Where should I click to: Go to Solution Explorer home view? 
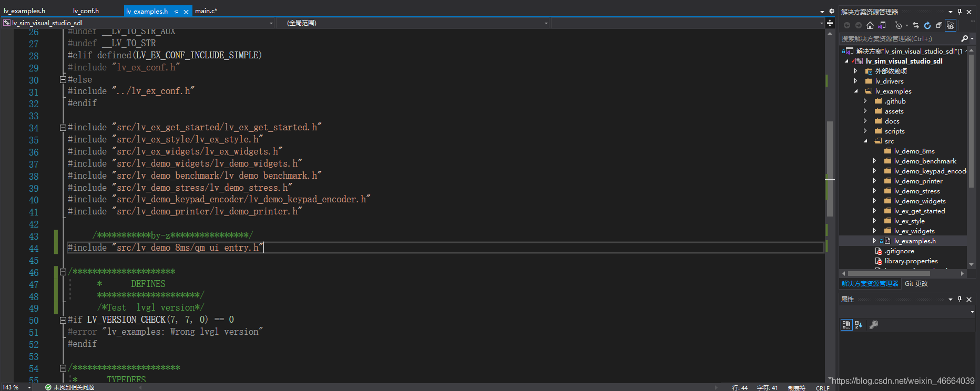[870, 25]
